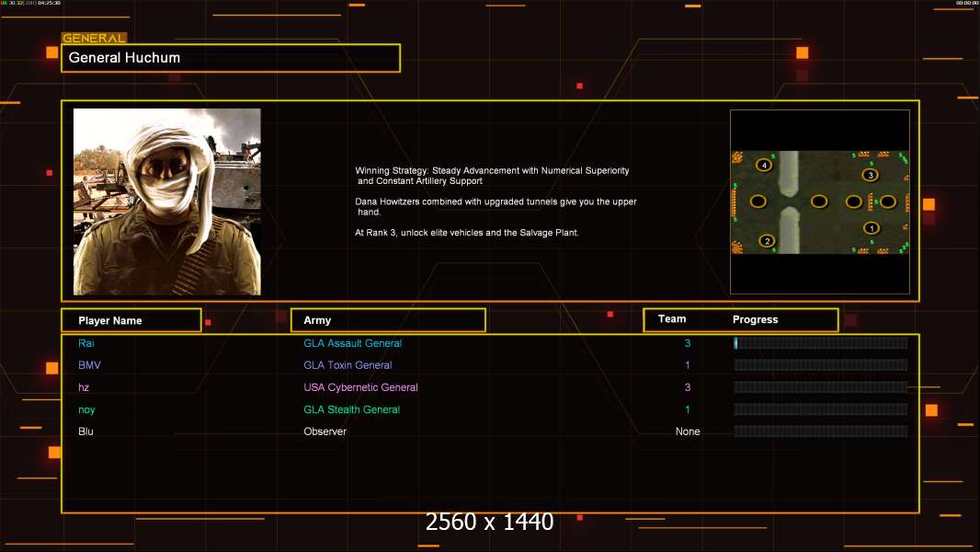Select start position 4 on the minimap

tap(764, 165)
